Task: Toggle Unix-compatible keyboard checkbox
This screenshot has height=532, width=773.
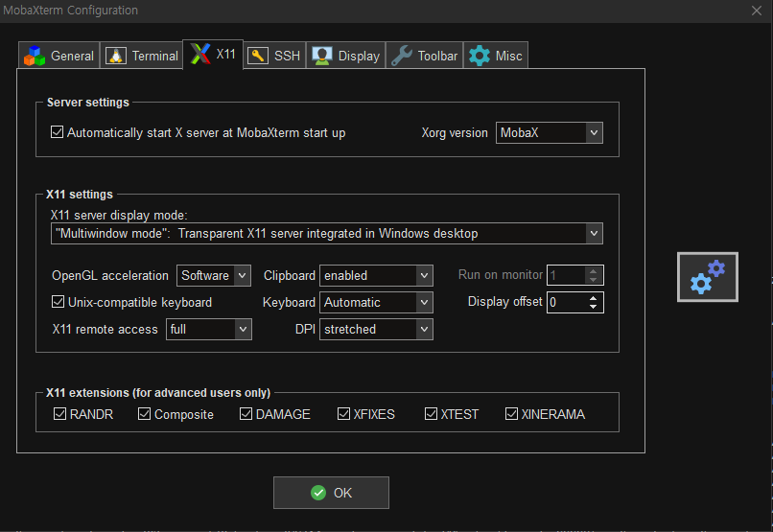Action: 59,301
